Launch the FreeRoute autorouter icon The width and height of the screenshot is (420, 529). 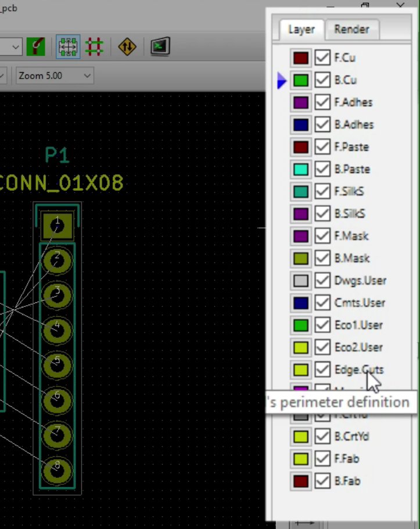[127, 47]
